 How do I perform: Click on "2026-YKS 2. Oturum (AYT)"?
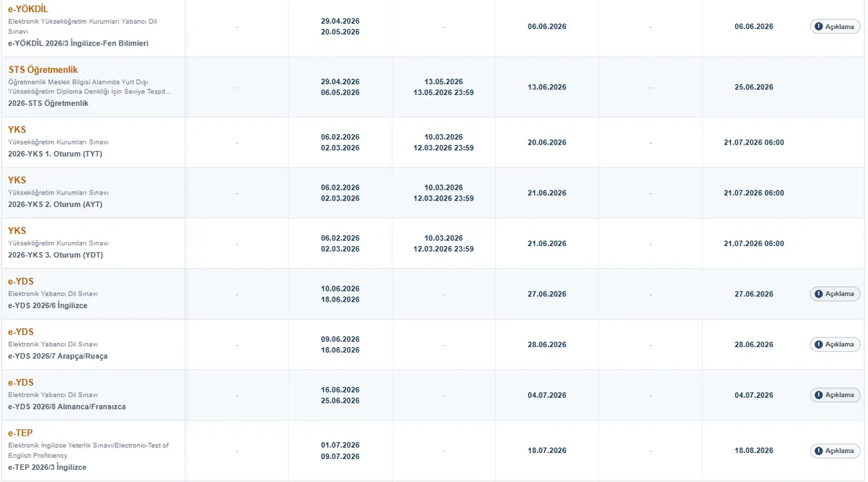click(55, 205)
